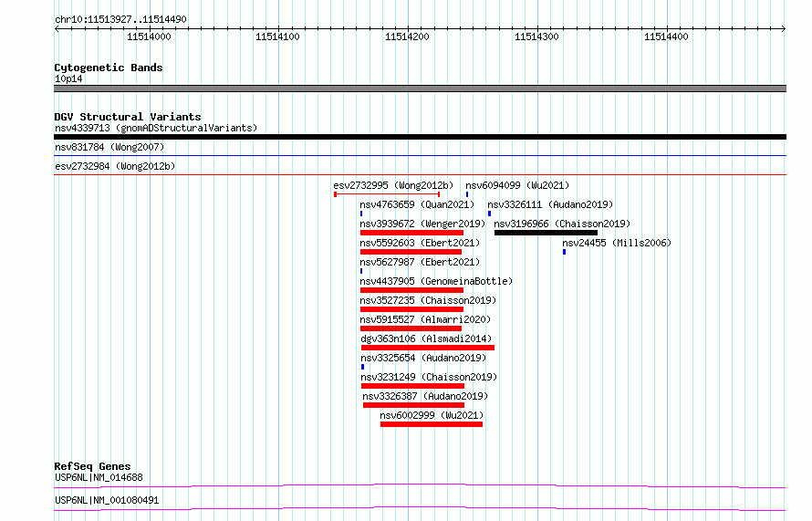This screenshot has width=812, height=521.
Task: Select the red bar under nsv3527235
Action: click(411, 309)
